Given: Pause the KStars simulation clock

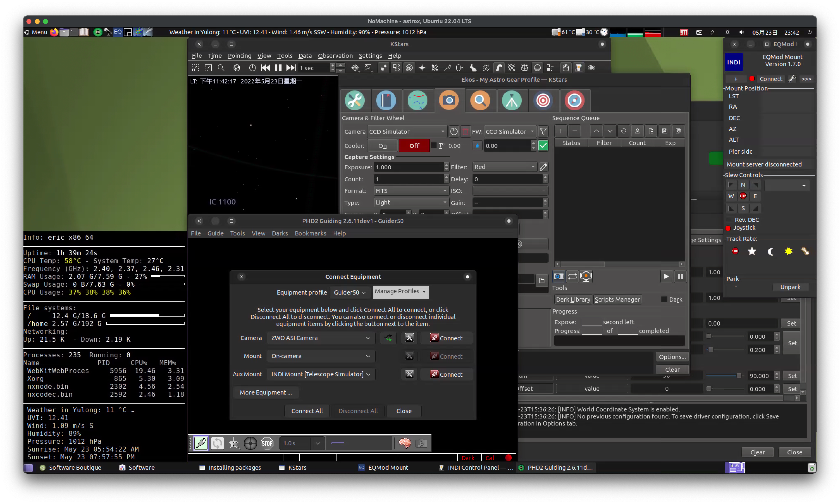Looking at the screenshot, I should [x=278, y=68].
